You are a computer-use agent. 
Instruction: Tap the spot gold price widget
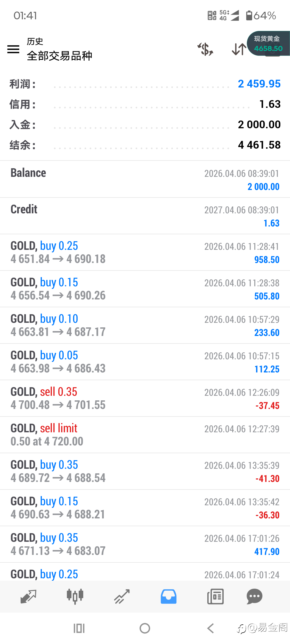click(269, 44)
